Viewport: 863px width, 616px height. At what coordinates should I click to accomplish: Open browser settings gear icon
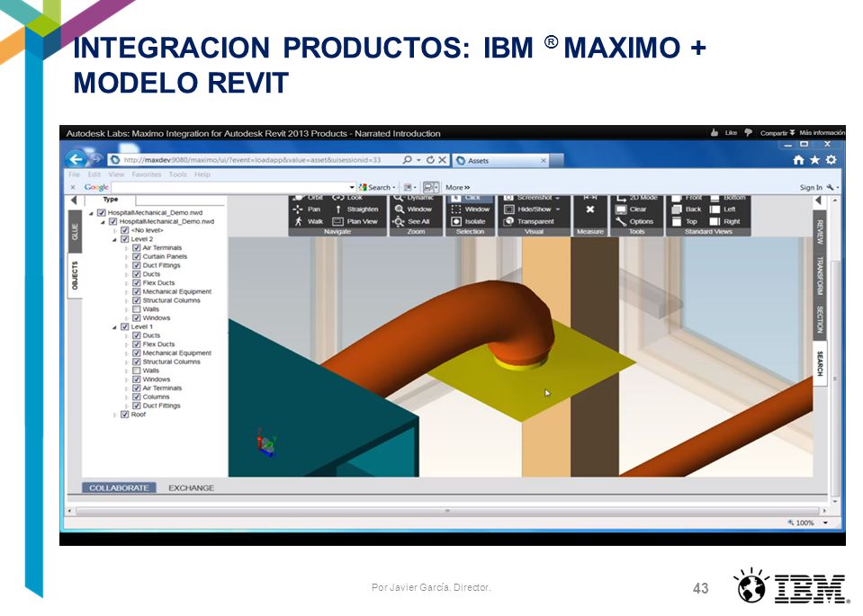click(832, 160)
